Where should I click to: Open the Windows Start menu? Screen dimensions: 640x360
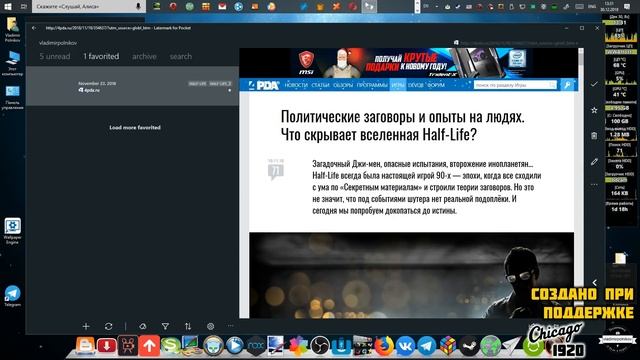pyautogui.click(x=7, y=6)
